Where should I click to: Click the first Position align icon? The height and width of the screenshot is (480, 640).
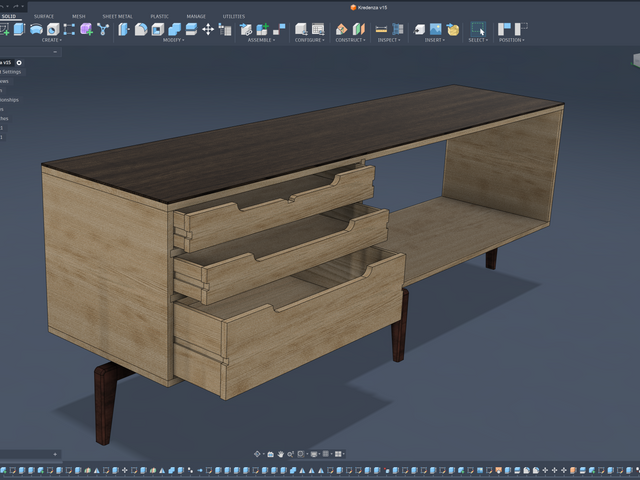pos(504,29)
